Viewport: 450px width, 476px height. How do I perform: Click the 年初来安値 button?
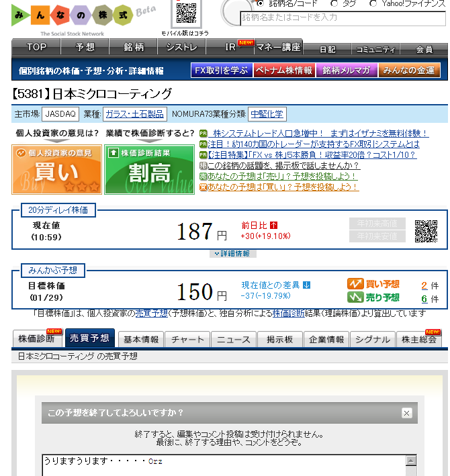(x=377, y=236)
